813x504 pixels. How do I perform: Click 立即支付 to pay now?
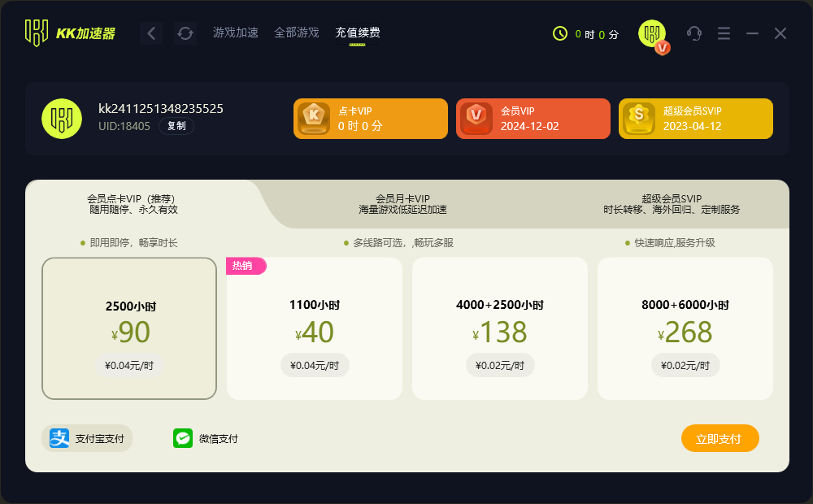tap(720, 439)
